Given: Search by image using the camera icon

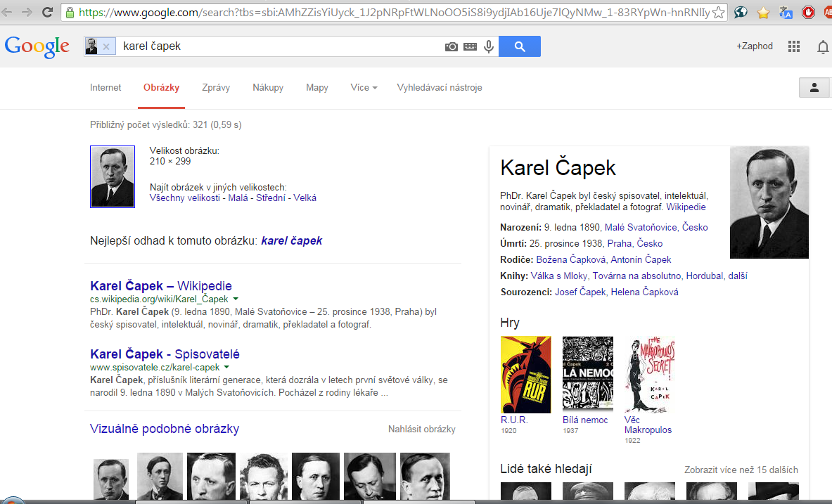Looking at the screenshot, I should [451, 46].
